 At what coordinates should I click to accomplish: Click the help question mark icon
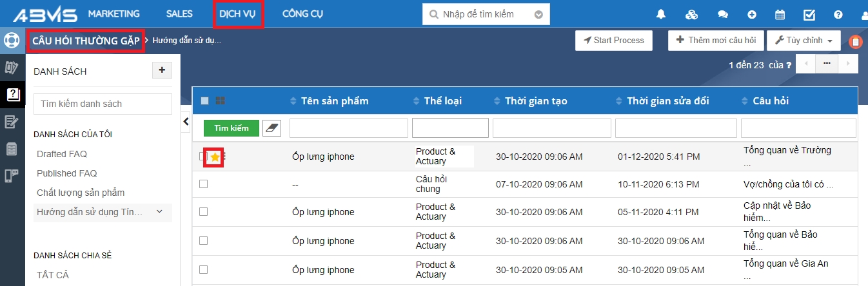pyautogui.click(x=838, y=14)
